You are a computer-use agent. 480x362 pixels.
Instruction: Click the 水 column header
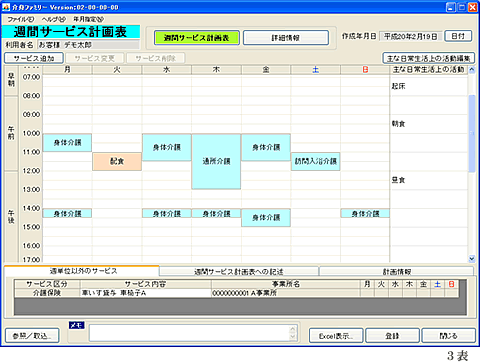click(x=167, y=70)
